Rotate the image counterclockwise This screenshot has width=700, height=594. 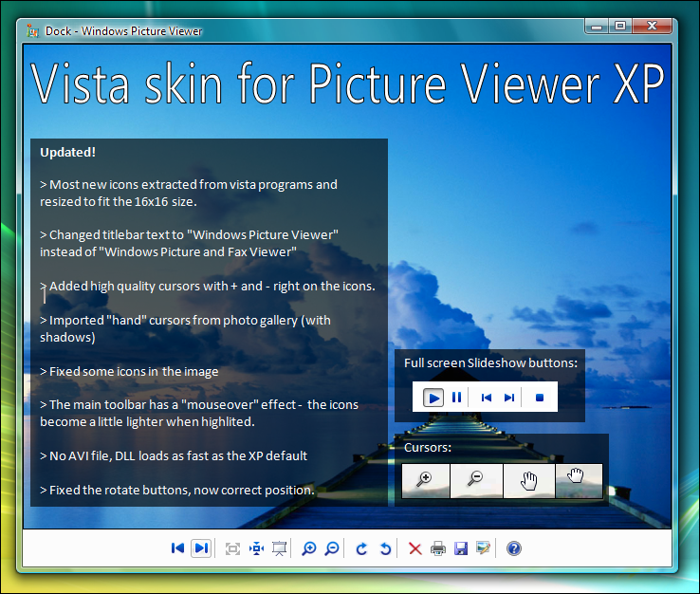(x=385, y=548)
